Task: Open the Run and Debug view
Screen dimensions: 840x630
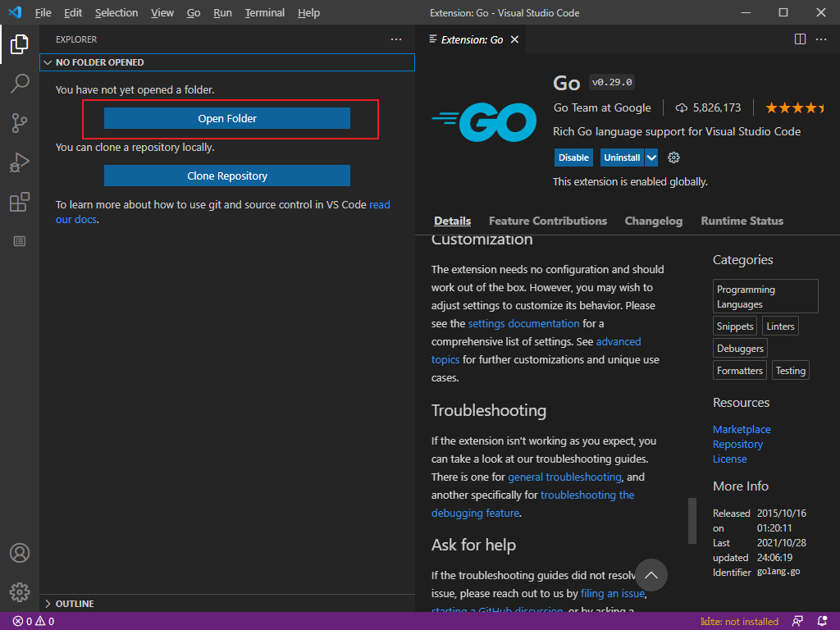Action: pyautogui.click(x=20, y=162)
